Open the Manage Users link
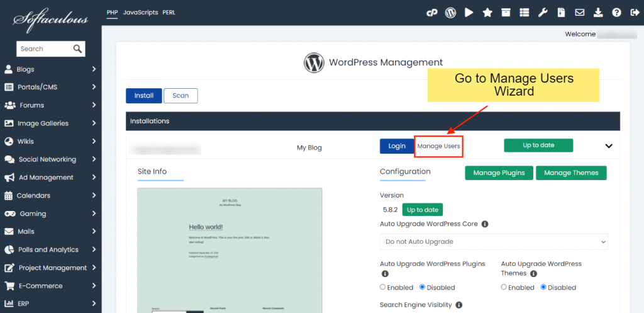The image size is (644, 313). tap(438, 146)
